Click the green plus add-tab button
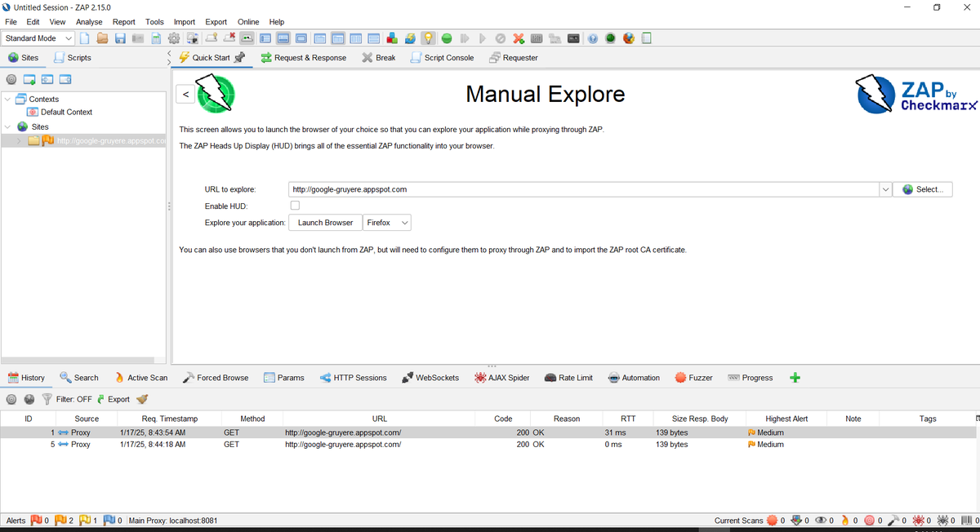 tap(795, 378)
